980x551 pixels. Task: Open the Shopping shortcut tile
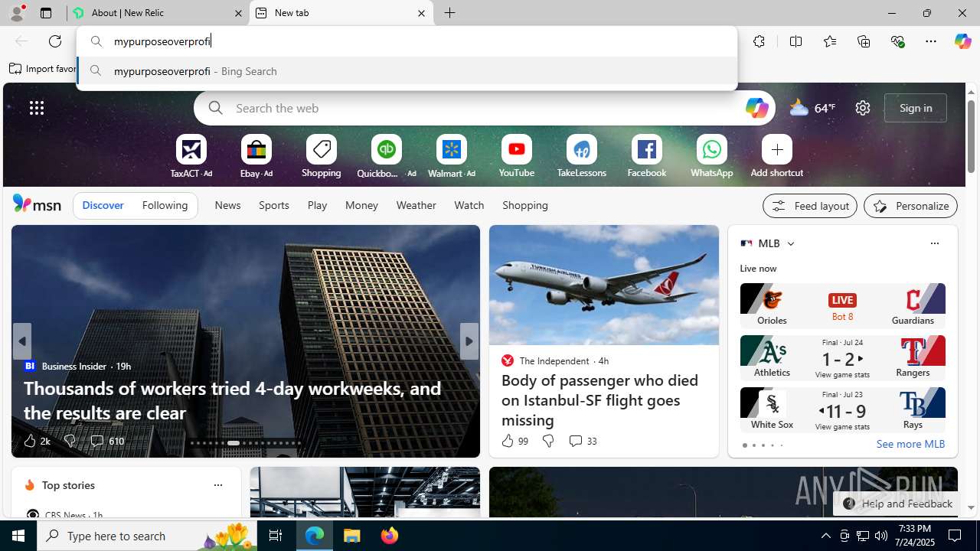tap(321, 157)
